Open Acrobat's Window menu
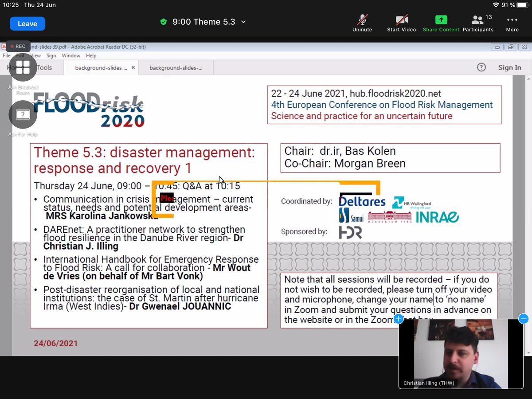Screen dimensions: 532x399 [x=71, y=55]
